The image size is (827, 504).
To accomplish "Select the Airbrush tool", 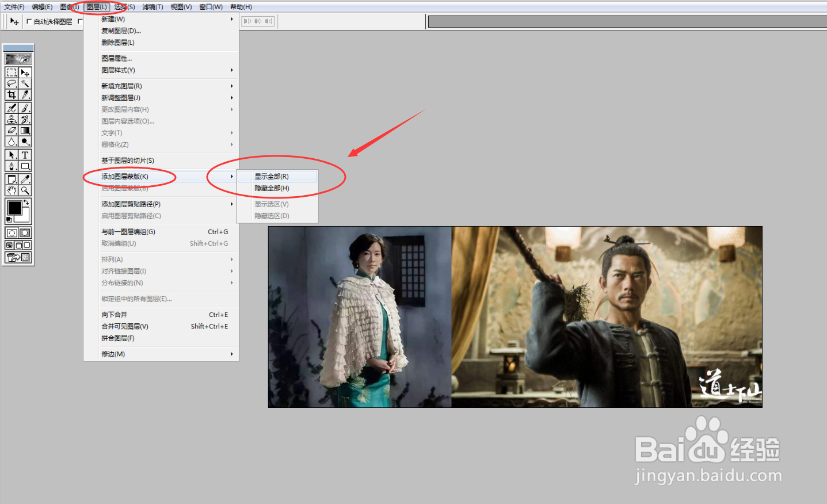I will [12, 108].
